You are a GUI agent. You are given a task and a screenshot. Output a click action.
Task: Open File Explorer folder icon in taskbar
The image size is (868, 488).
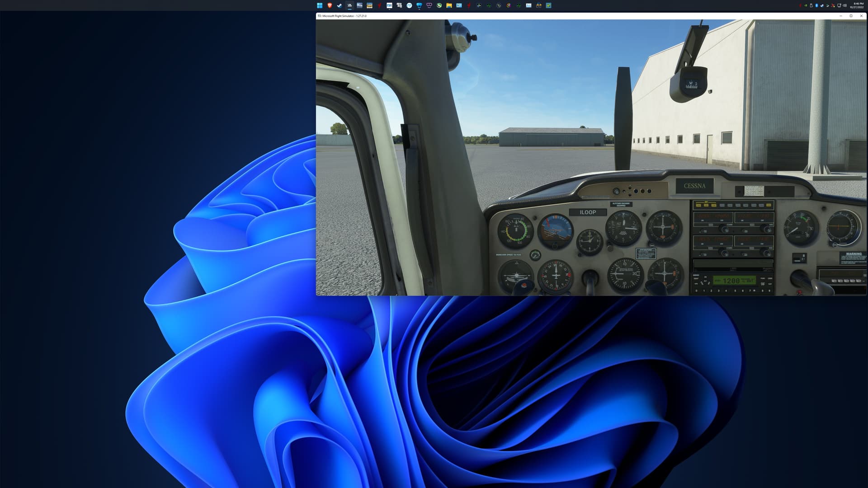[449, 5]
